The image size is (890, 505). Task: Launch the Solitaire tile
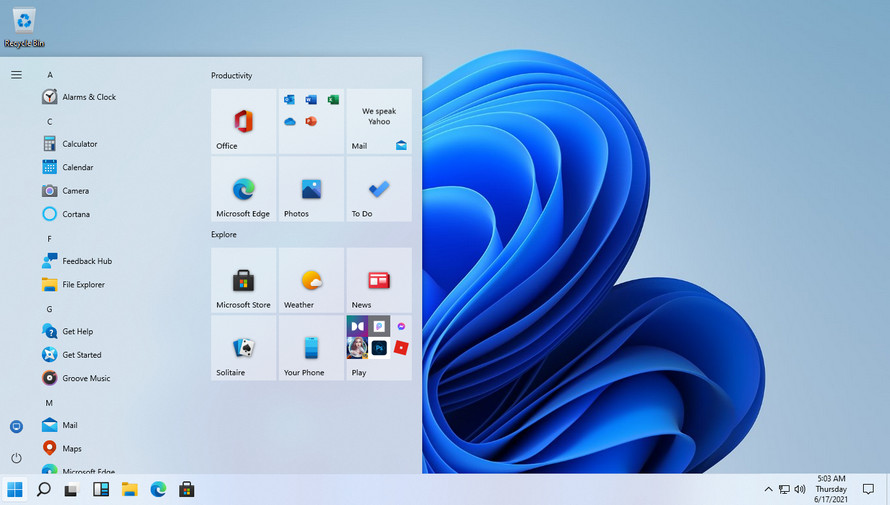244,348
